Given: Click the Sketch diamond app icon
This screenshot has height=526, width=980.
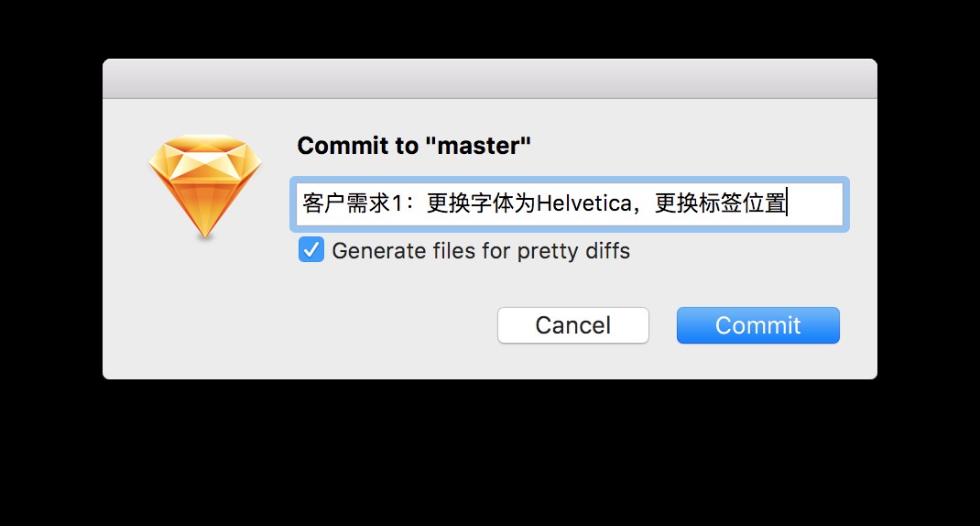Looking at the screenshot, I should (205, 186).
